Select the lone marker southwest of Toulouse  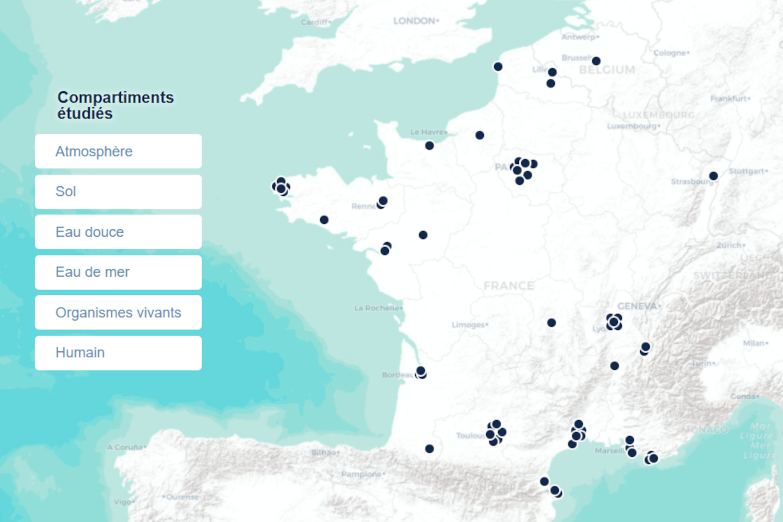click(429, 449)
